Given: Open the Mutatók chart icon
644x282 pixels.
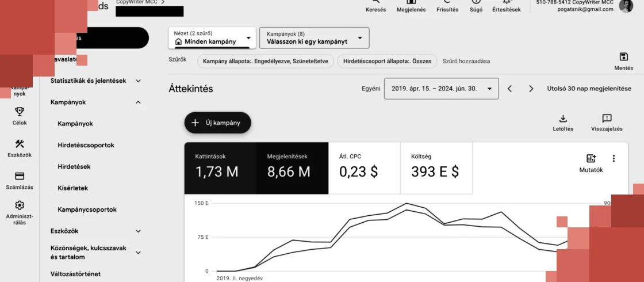Looking at the screenshot, I should click(x=591, y=158).
